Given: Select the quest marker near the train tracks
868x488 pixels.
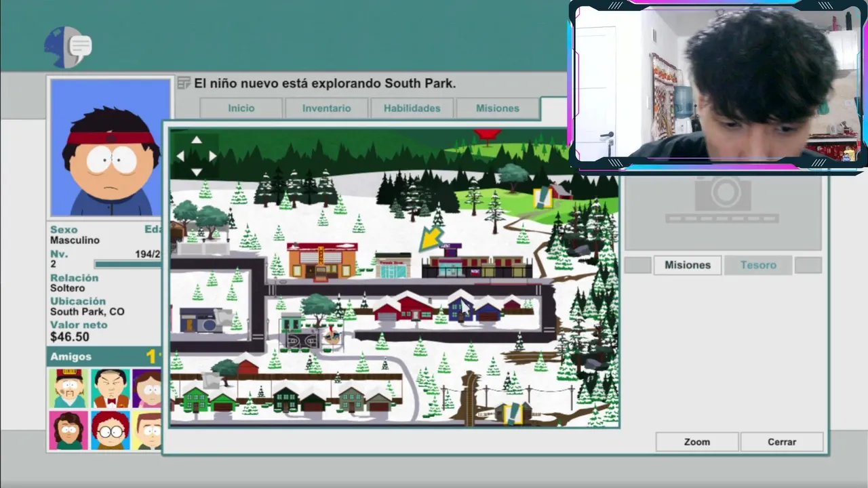Looking at the screenshot, I should [513, 413].
